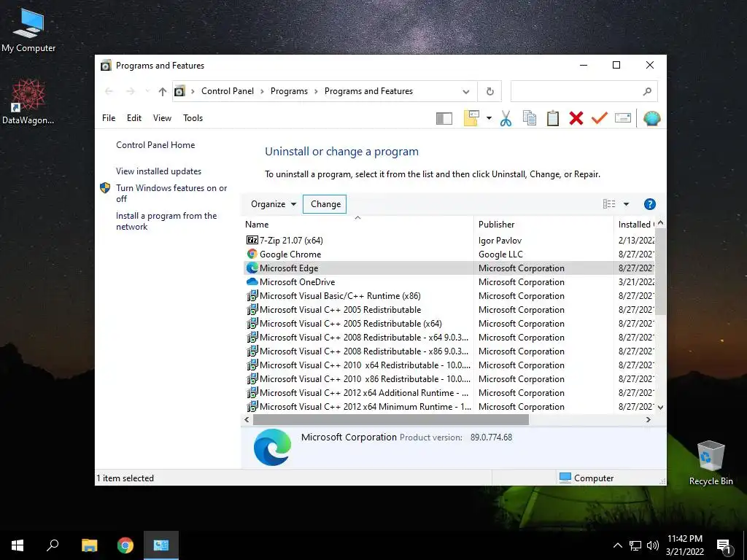Expand the chevron before Control Panel breadcrumb

[193, 91]
